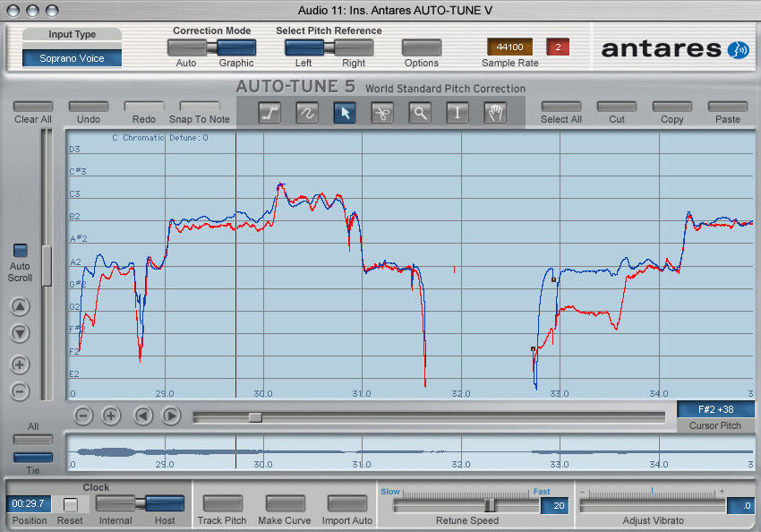Click the Retune Speed value field 20
Image resolution: width=761 pixels, height=532 pixels.
pyautogui.click(x=556, y=505)
